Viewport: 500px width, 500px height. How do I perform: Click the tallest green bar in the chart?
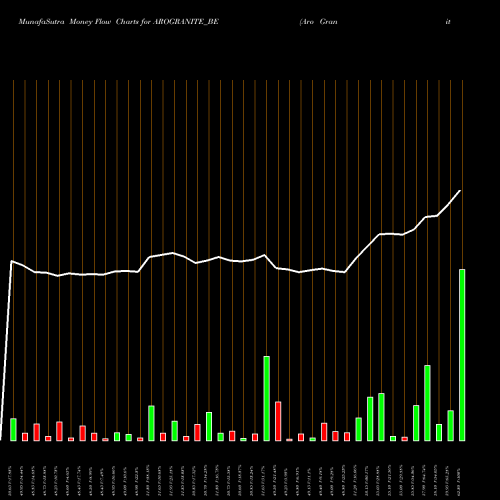462,355
